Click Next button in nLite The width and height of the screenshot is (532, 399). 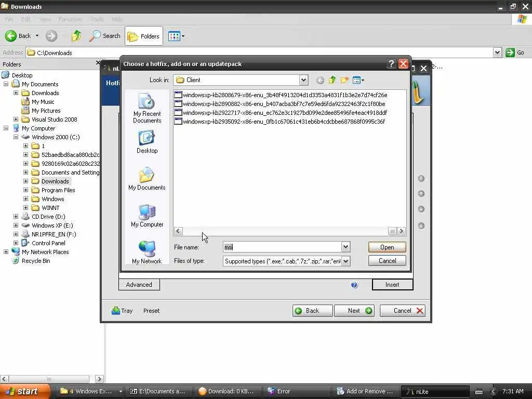click(354, 311)
